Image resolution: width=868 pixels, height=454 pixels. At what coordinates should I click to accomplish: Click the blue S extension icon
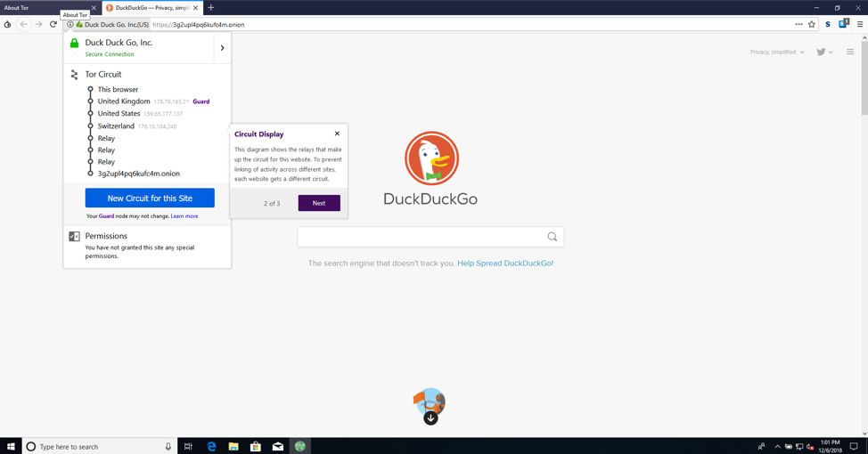[x=828, y=24]
